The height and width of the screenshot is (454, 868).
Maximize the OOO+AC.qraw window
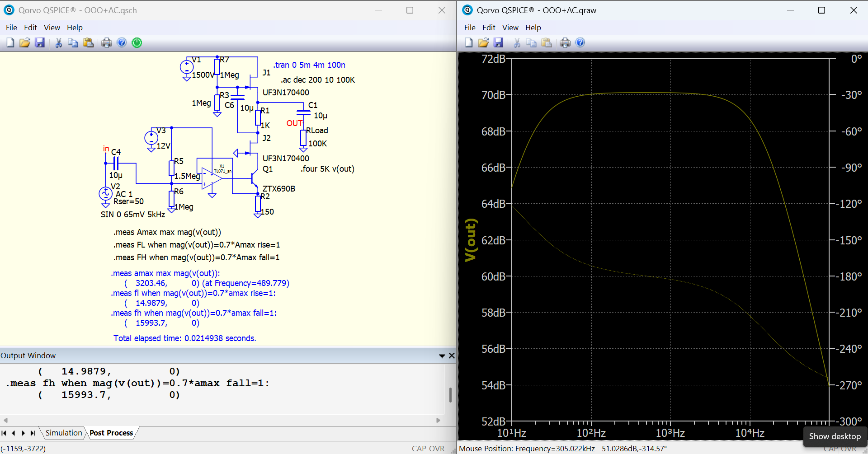[x=822, y=10]
